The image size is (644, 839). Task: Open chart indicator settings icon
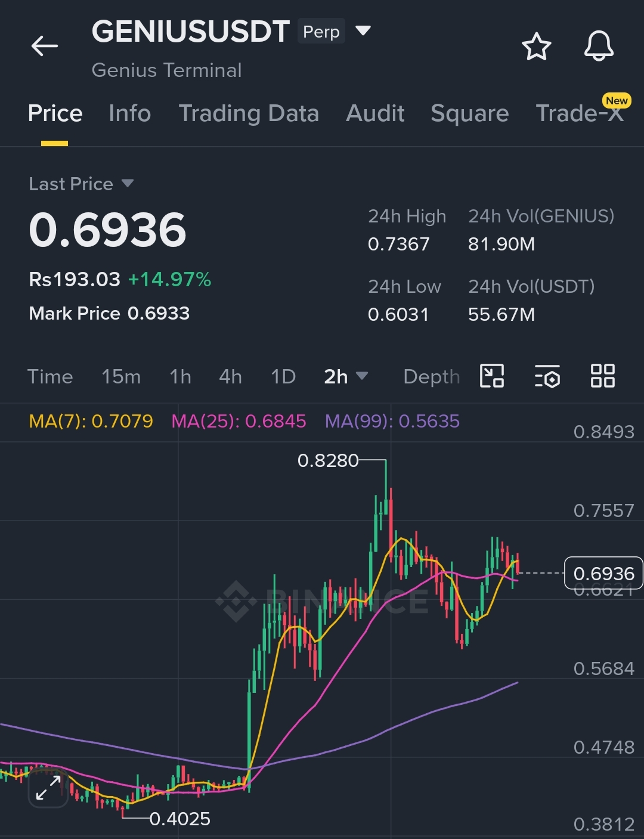point(547,376)
